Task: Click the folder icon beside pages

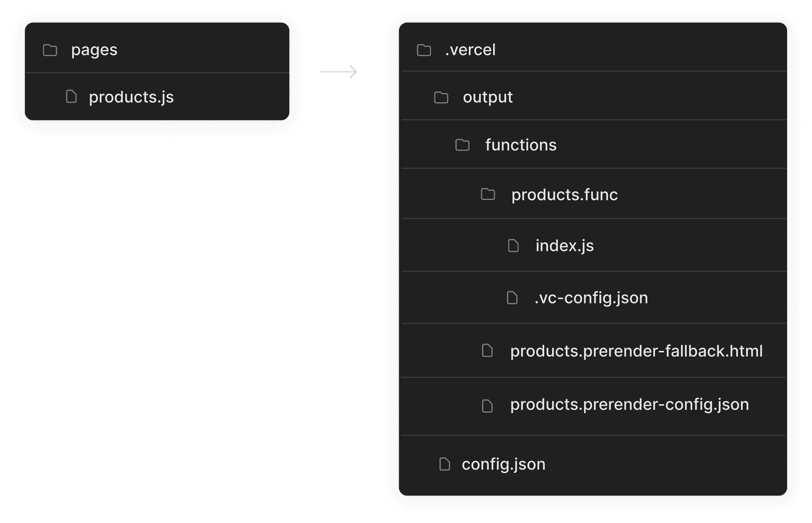Action: tap(50, 50)
